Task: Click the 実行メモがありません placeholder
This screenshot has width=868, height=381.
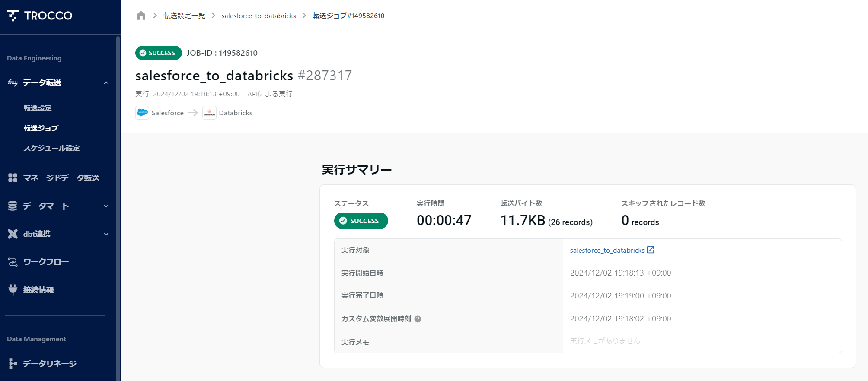Action: tap(605, 341)
